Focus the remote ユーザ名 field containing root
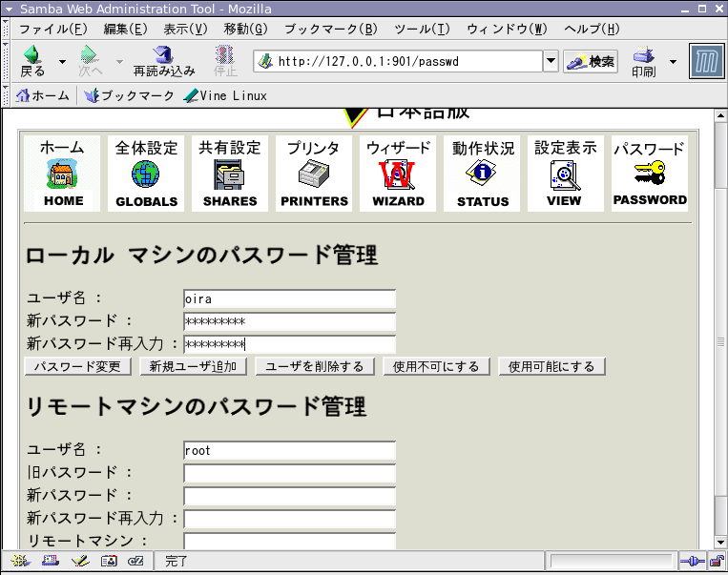Viewport: 728px width, 575px height. (x=290, y=450)
